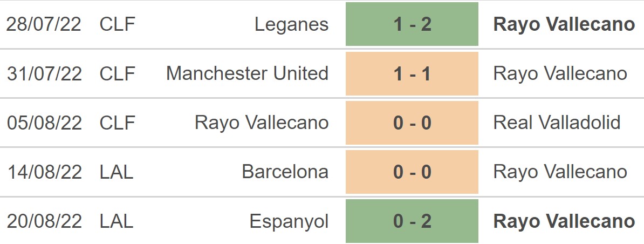Click the 20/08/22 match date
The width and height of the screenshot is (644, 244).
tap(44, 221)
